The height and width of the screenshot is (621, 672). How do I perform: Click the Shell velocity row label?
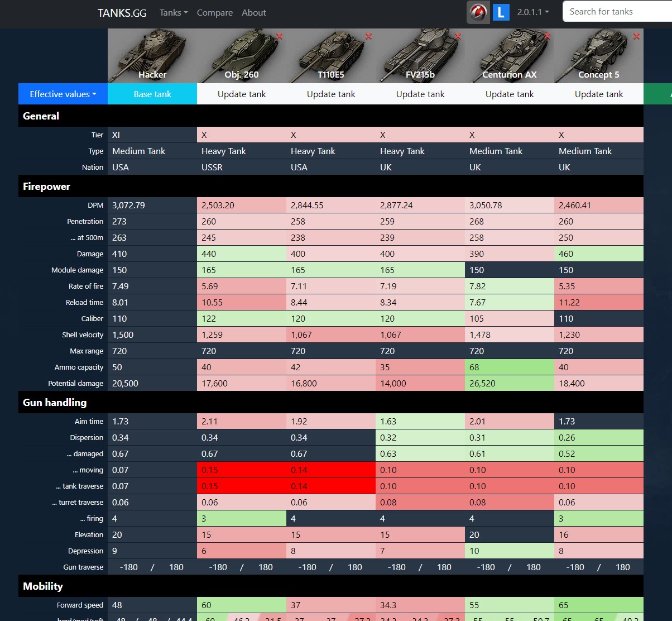coord(83,335)
